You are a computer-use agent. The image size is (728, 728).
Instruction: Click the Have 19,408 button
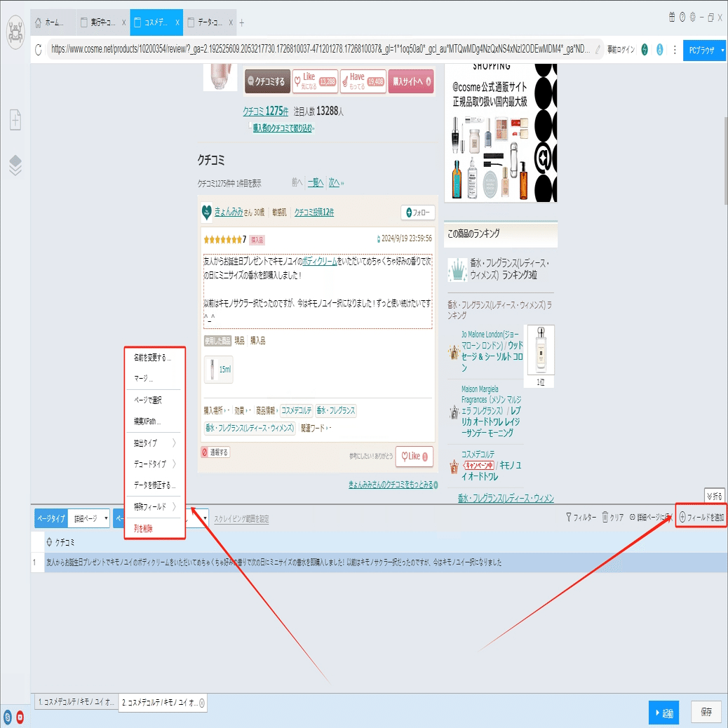[363, 81]
